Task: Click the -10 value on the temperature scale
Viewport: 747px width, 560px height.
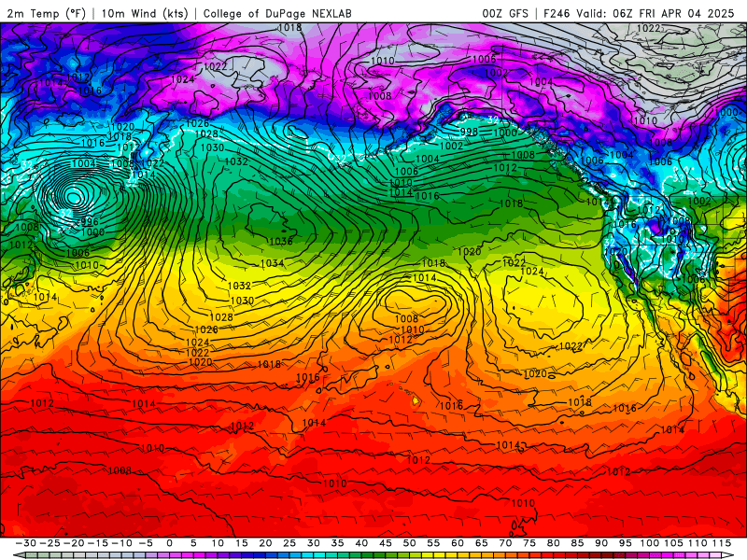Action: pos(121,543)
